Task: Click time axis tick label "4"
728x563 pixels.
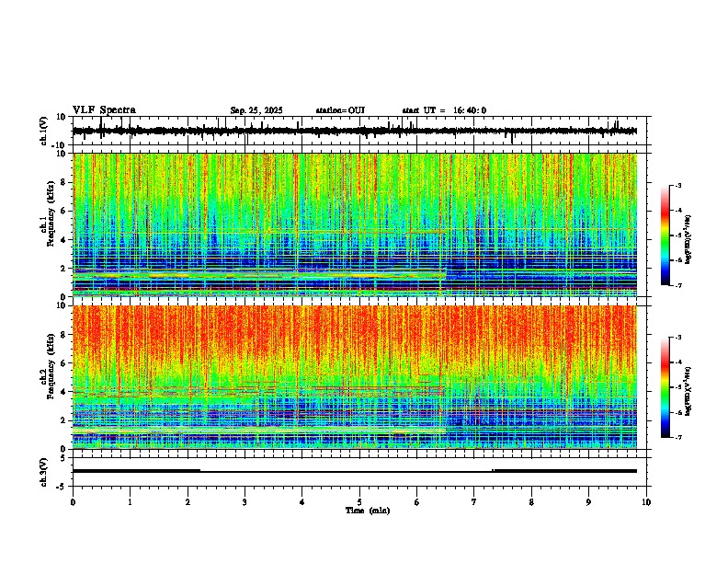Action: coord(302,502)
